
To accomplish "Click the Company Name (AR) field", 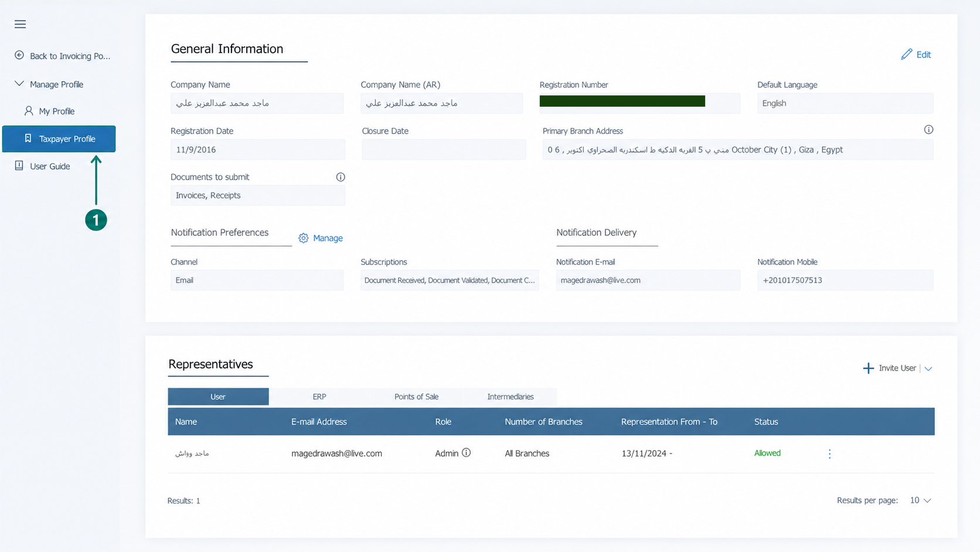I will pyautogui.click(x=441, y=103).
